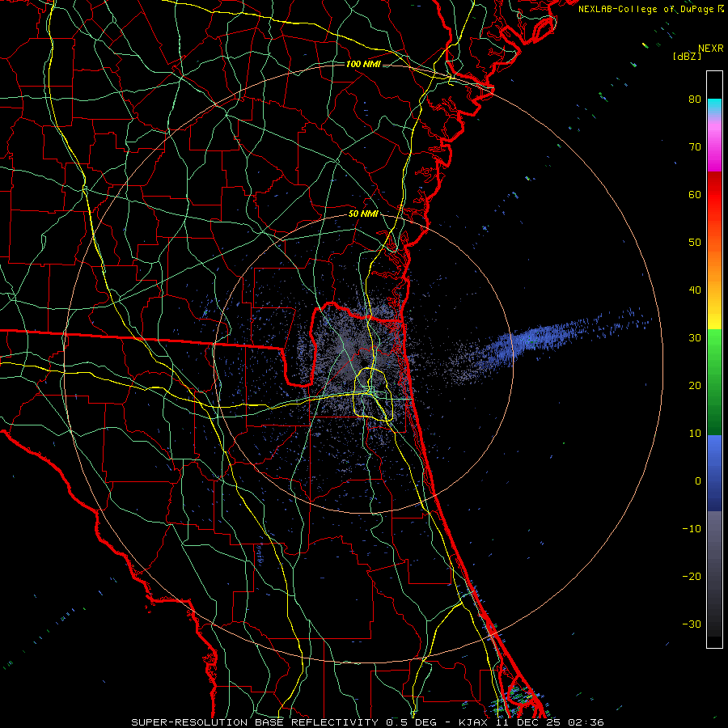
Task: Click the gray segment of the color bar
Action: [714, 574]
